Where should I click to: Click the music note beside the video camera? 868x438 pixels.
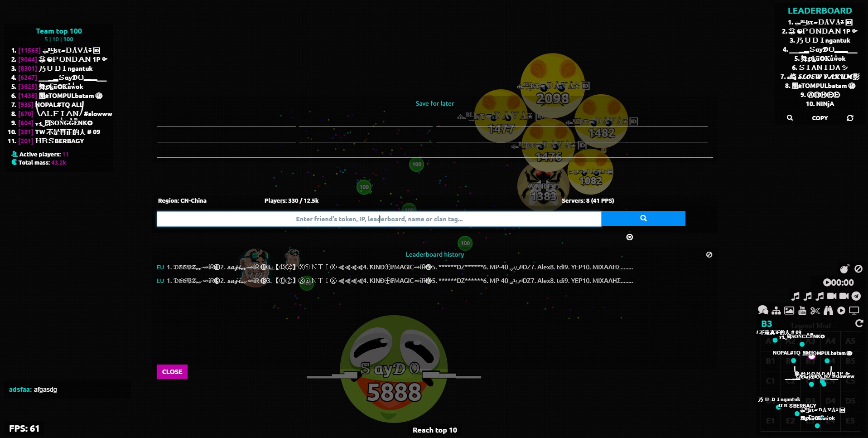[820, 296]
